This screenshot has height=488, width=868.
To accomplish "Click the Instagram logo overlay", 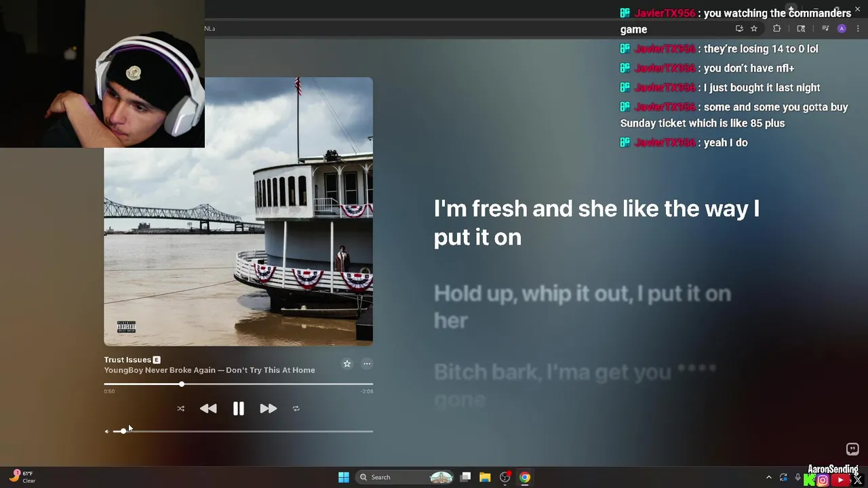I will click(823, 481).
